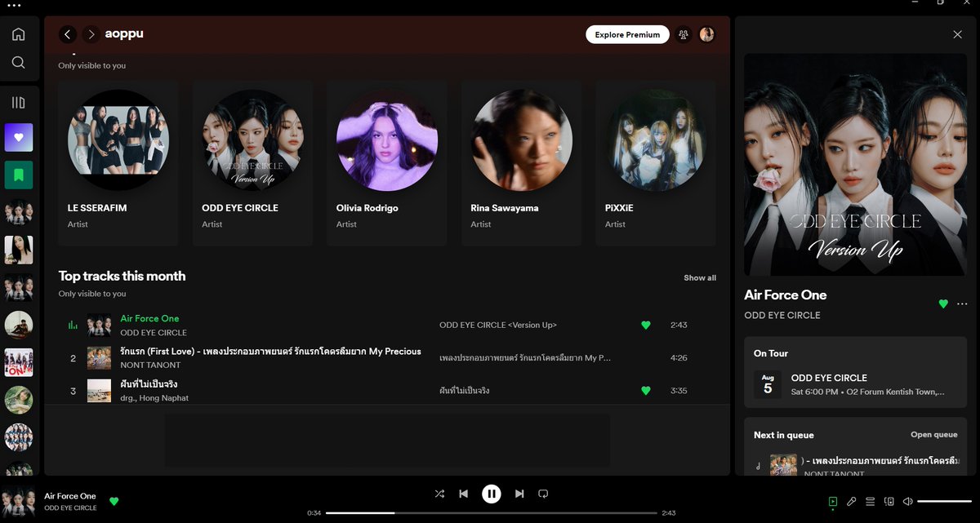Go to Home in the sidebar
Viewport: 980px width, 523px height.
click(x=19, y=34)
